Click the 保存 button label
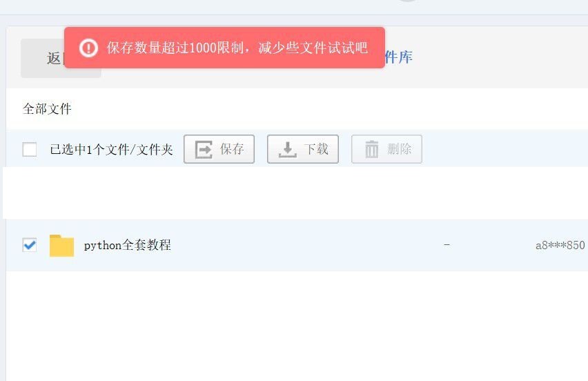Screen dimensions: 588x381 [x=232, y=149]
